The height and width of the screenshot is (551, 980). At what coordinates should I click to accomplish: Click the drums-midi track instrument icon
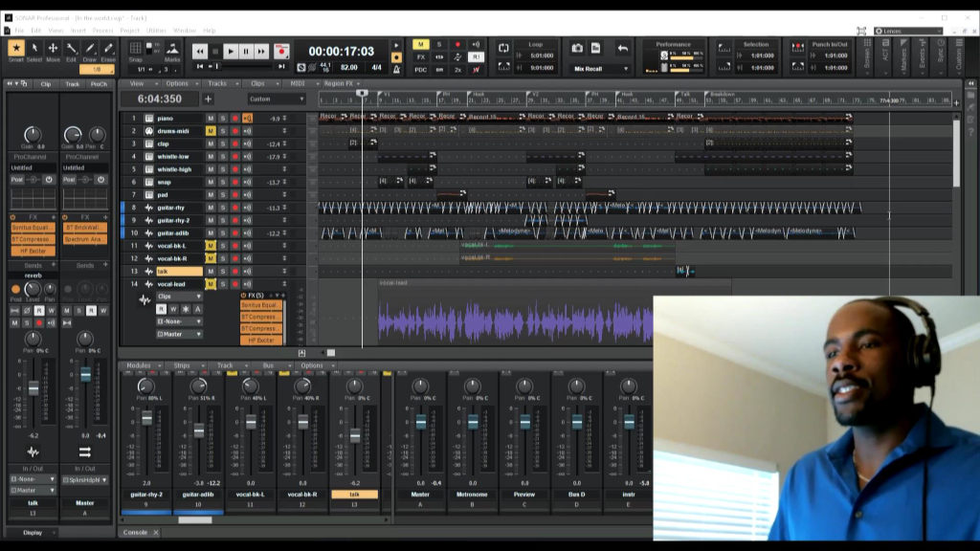(x=149, y=131)
